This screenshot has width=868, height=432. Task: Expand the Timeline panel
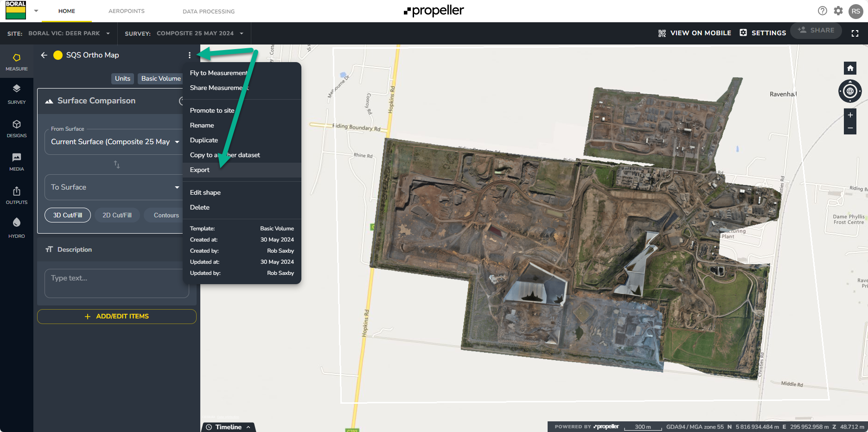tap(229, 427)
